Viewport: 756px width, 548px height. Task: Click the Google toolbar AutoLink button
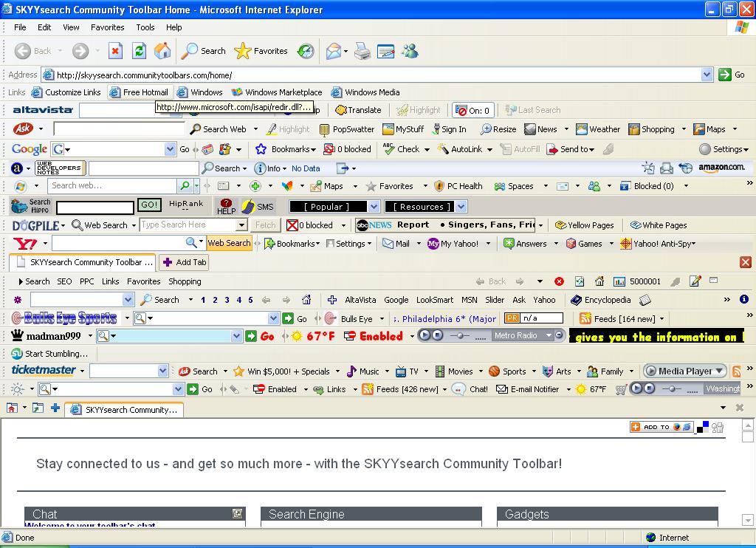coord(460,149)
